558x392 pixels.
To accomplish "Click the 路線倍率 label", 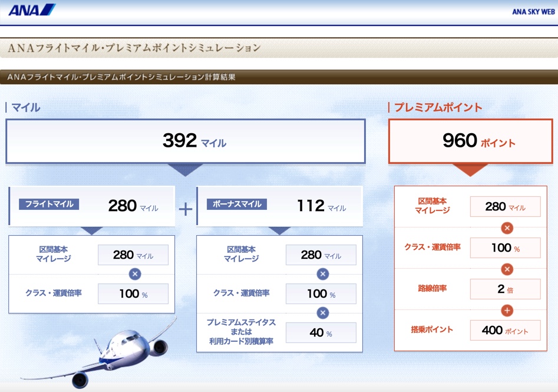I will click(x=432, y=288).
